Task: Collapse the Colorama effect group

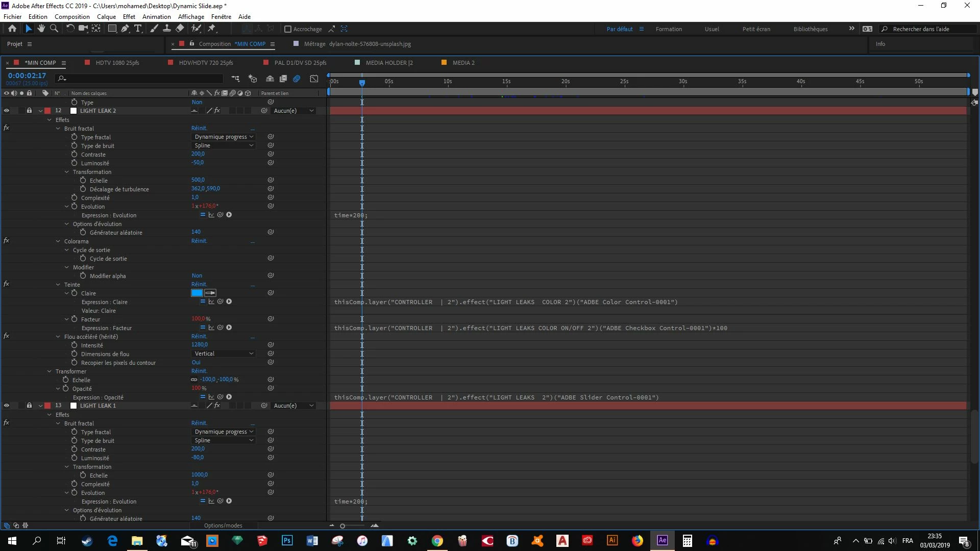Action: tap(58, 241)
